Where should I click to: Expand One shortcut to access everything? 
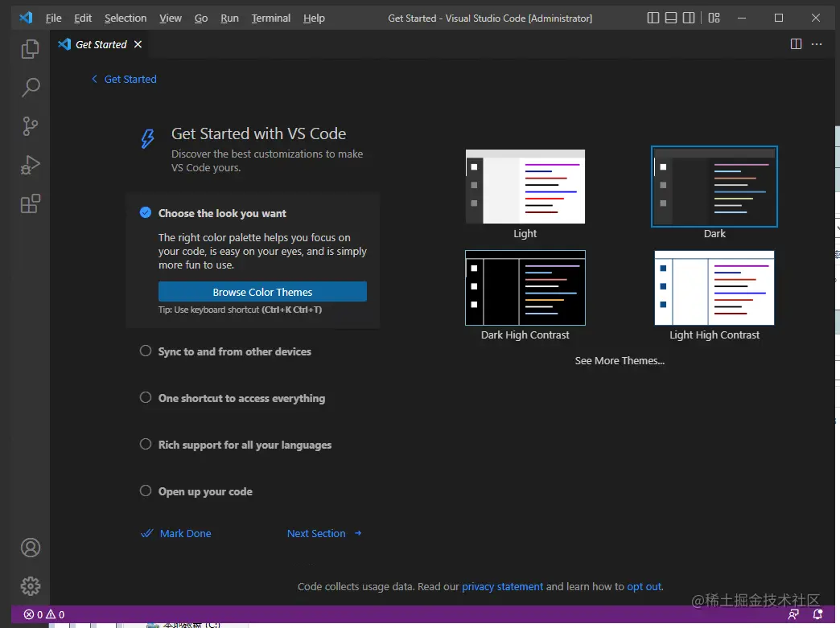tap(241, 398)
